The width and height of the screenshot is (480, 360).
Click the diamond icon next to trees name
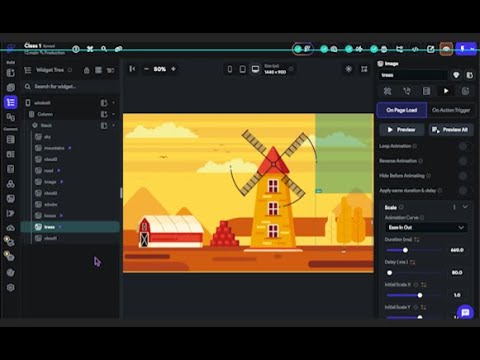coord(456,75)
